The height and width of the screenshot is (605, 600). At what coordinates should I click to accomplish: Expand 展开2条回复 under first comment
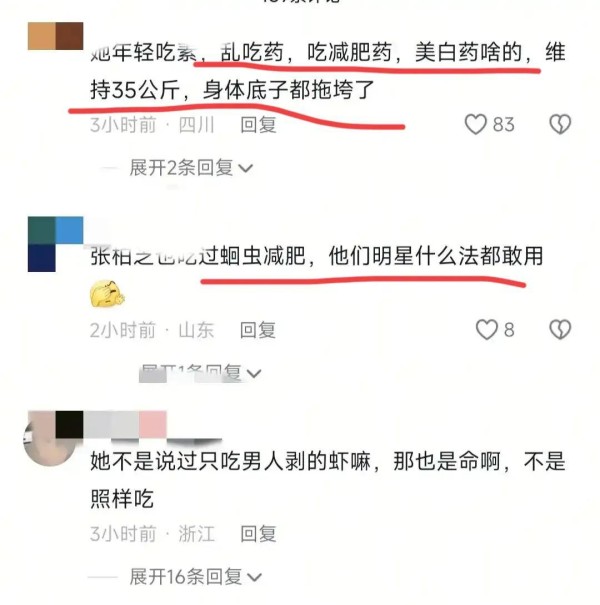(191, 168)
